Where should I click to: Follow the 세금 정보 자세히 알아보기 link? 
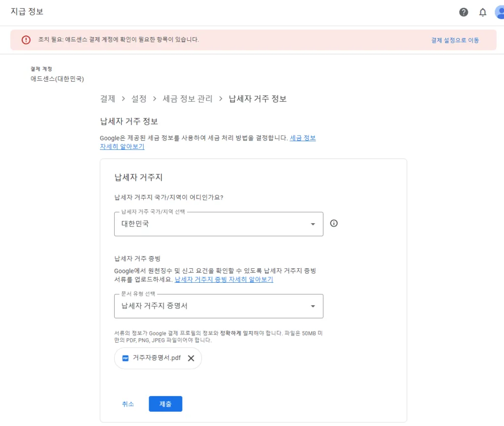pos(303,138)
